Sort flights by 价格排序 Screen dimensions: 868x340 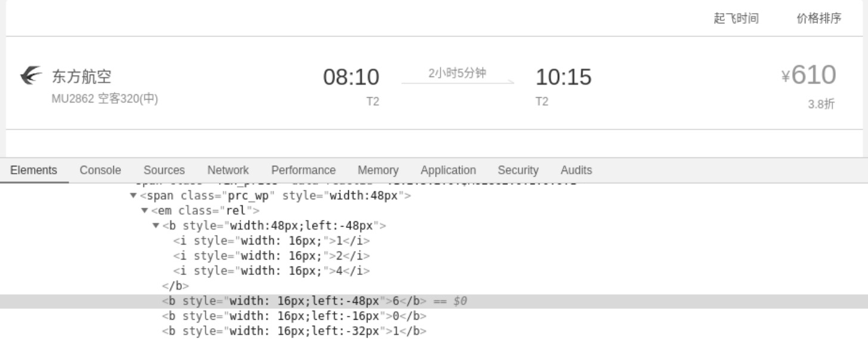[x=819, y=18]
